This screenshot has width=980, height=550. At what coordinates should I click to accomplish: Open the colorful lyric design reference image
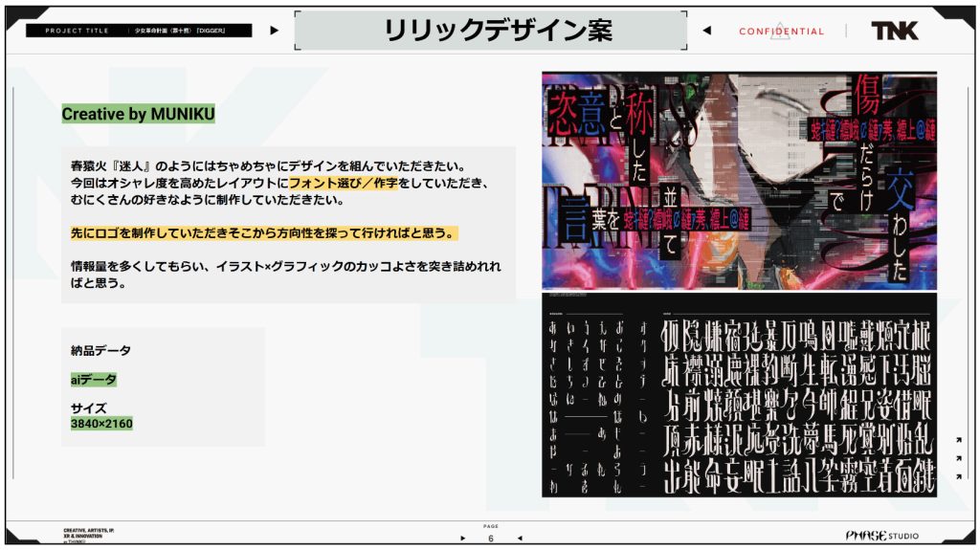tap(739, 181)
